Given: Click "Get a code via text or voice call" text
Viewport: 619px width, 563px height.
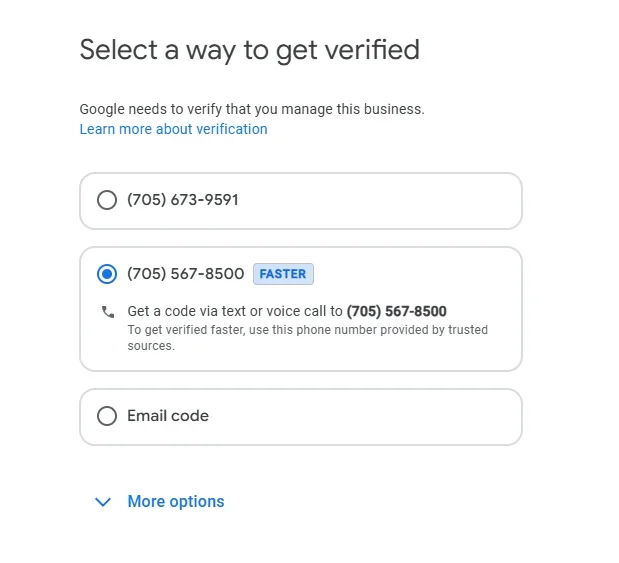Looking at the screenshot, I should pos(235,311).
